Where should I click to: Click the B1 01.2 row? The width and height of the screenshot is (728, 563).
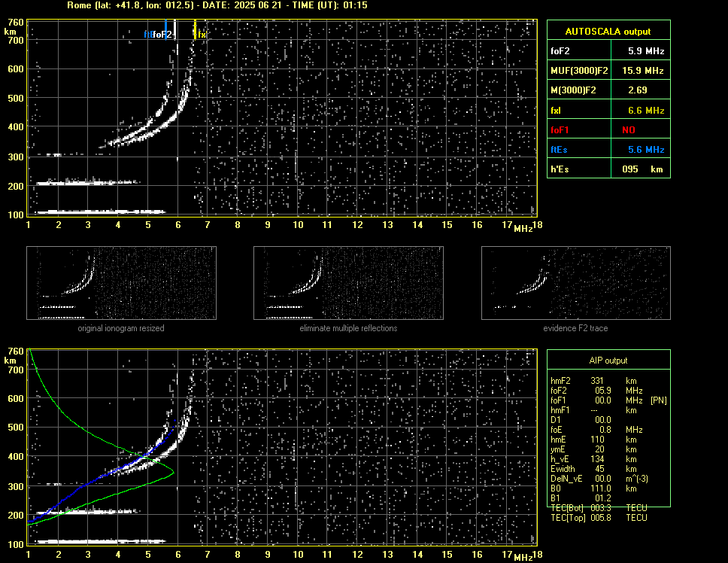tap(581, 498)
